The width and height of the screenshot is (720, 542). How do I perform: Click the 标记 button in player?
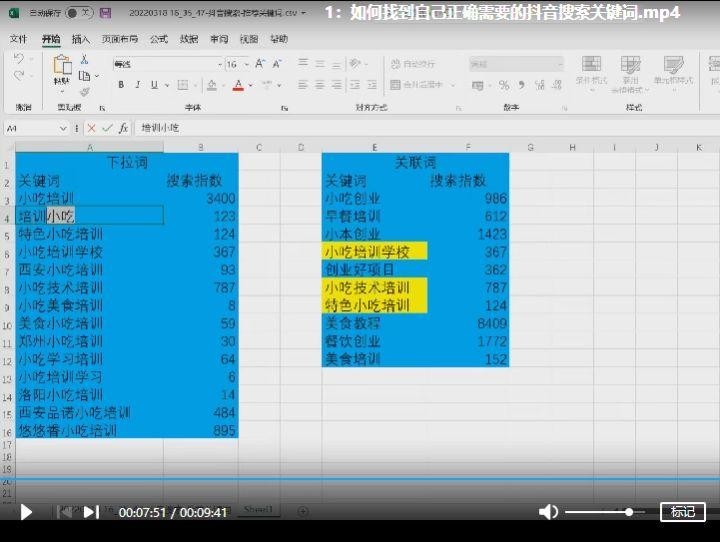(683, 512)
